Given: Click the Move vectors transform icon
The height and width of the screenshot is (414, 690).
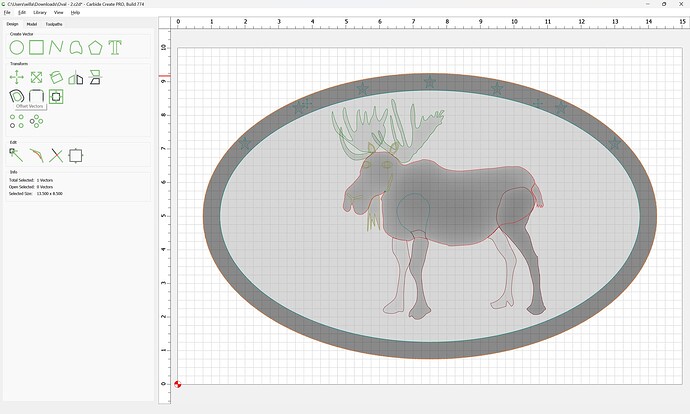Looking at the screenshot, I should (x=17, y=77).
